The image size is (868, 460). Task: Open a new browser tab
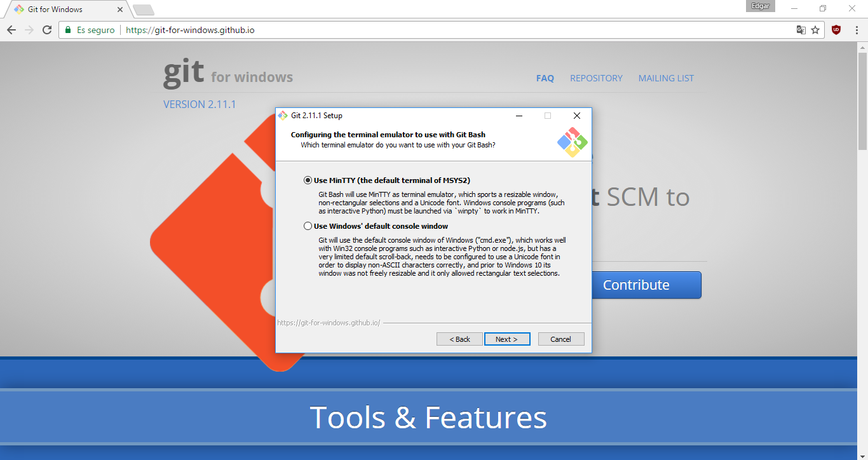(x=144, y=10)
